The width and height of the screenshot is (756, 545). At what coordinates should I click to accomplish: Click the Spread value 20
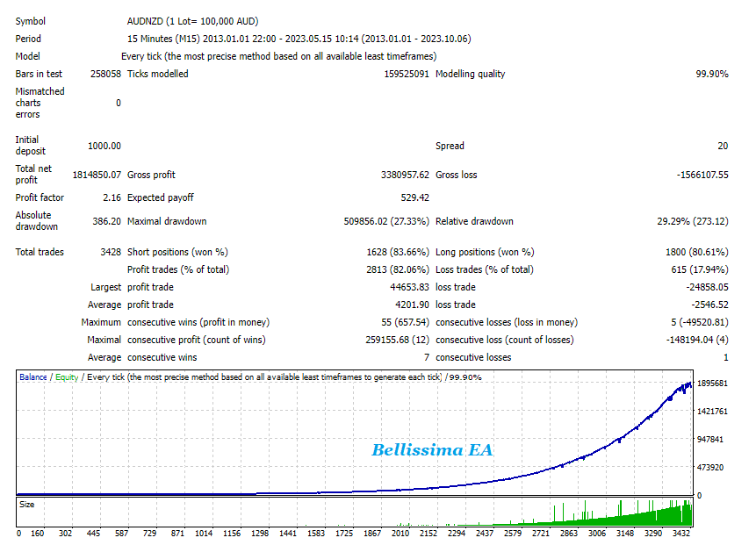click(x=722, y=146)
